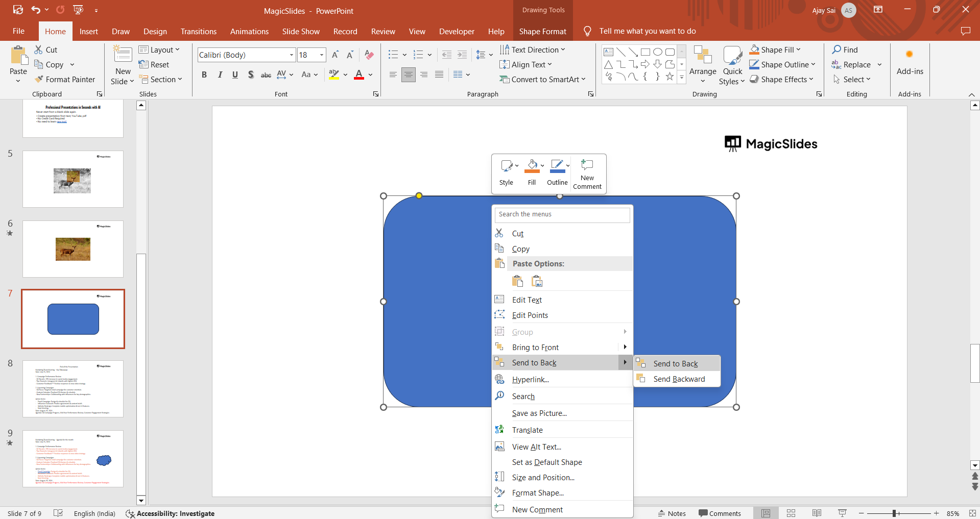
Task: Click the Increase Font Size icon
Action: point(335,55)
